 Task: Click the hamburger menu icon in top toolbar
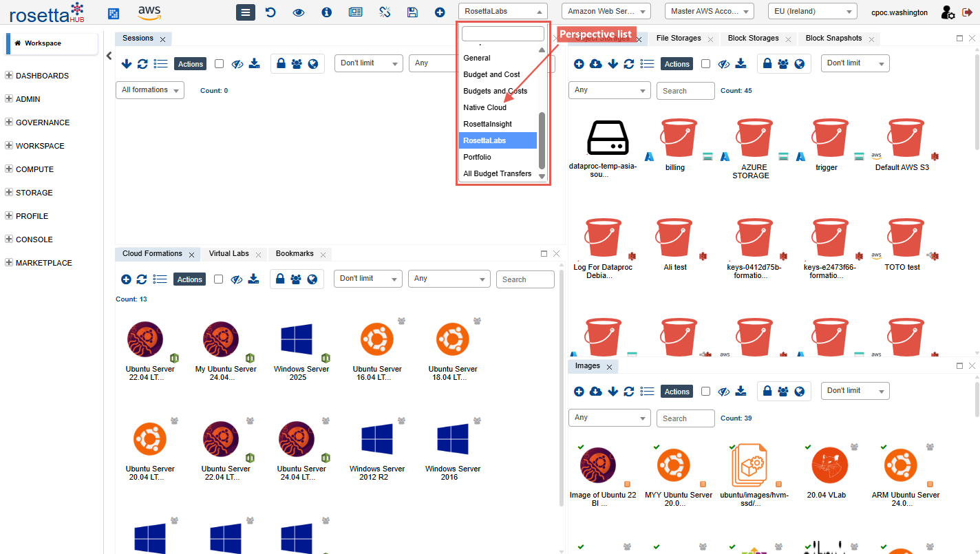(246, 12)
